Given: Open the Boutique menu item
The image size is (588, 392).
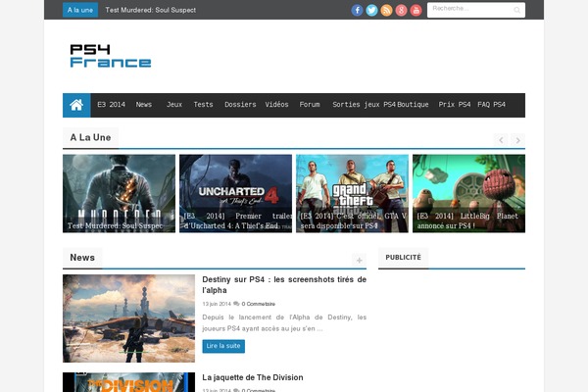Looking at the screenshot, I should click(413, 105).
